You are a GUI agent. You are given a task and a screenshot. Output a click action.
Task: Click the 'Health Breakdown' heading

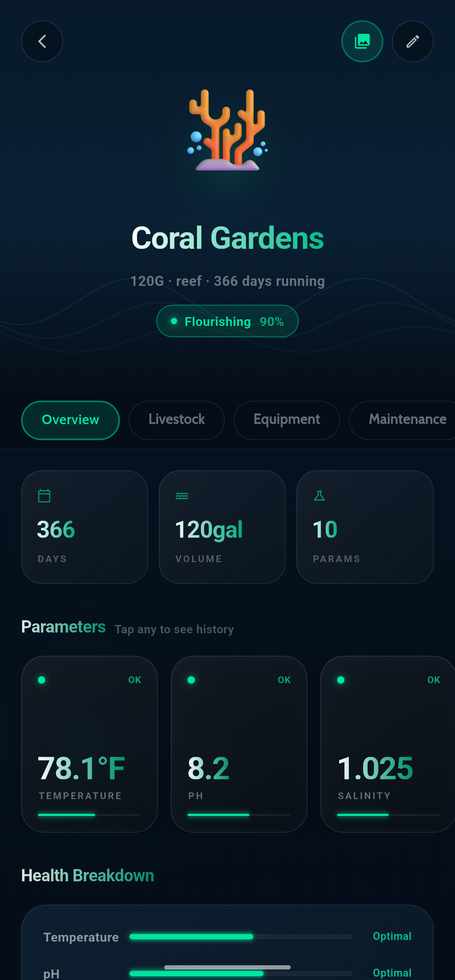tap(88, 876)
